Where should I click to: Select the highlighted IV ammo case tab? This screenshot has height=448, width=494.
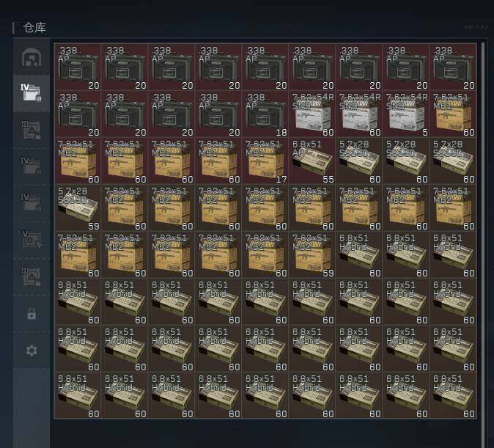point(31,93)
